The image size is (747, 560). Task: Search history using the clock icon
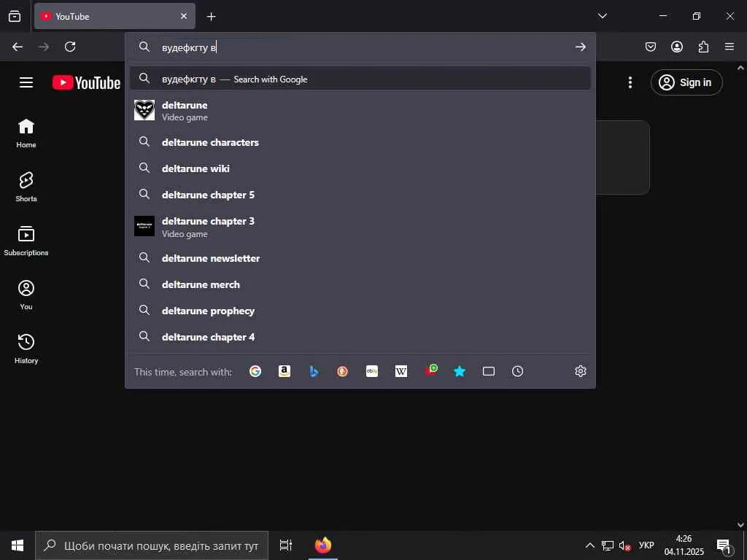click(x=518, y=371)
